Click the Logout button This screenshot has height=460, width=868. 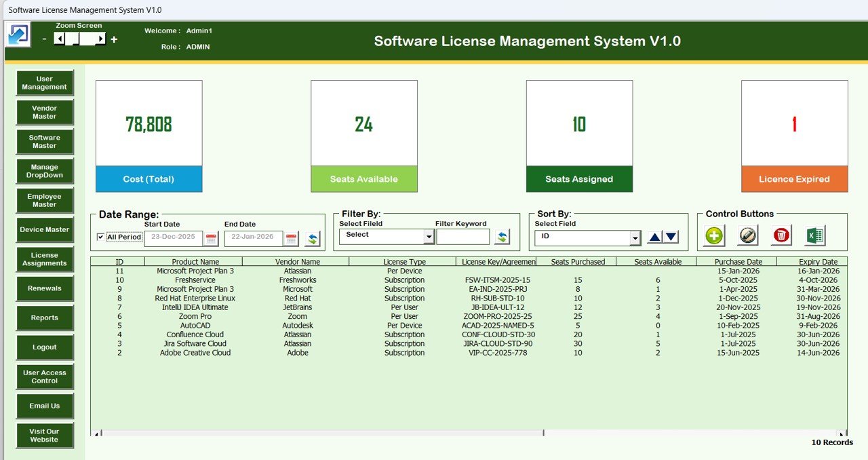click(x=45, y=347)
